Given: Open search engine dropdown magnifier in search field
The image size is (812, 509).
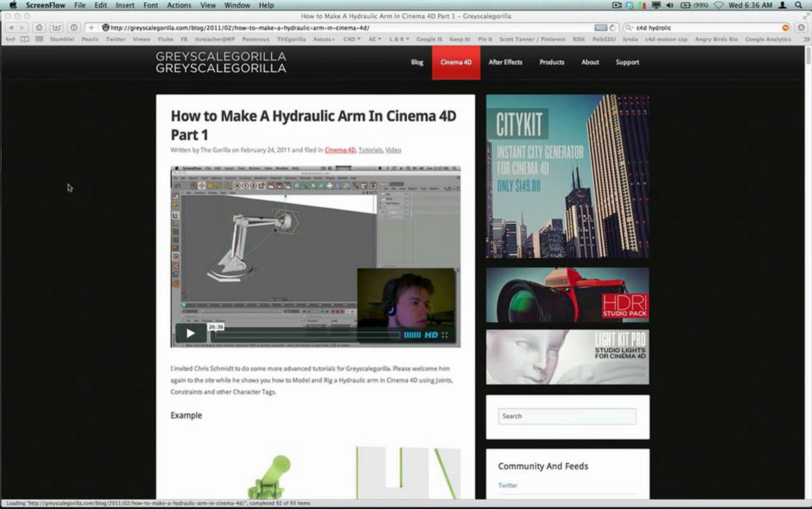Looking at the screenshot, I should pos(629,28).
